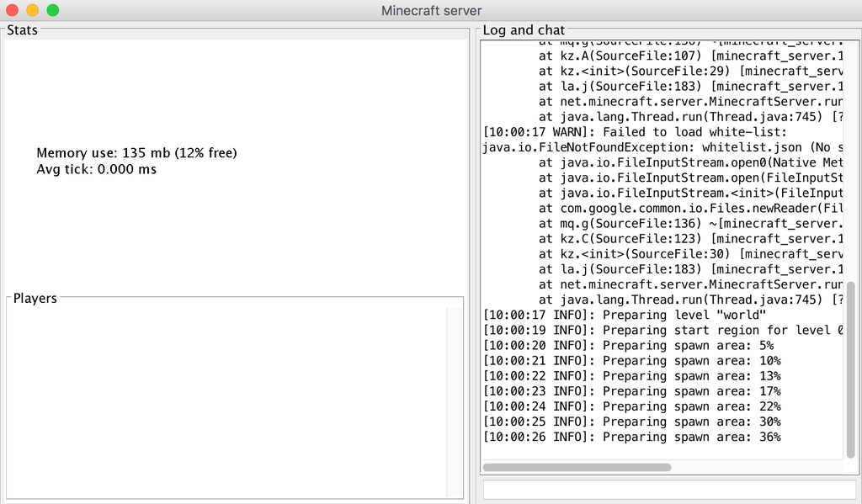Click the 'Memory use: 135 mb (12% free)' text
Screen dimensions: 862x504
pyautogui.click(x=137, y=153)
